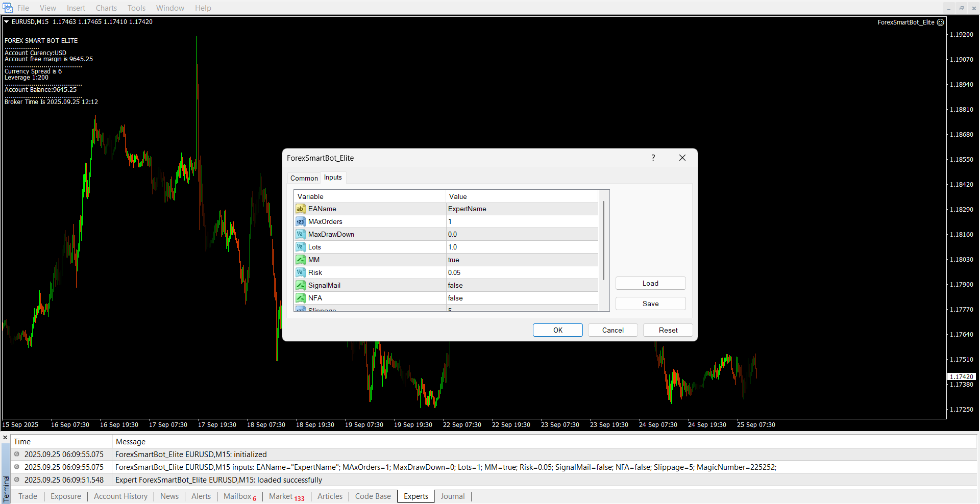
Task: Click the SignalMail boolean type icon
Action: click(x=300, y=285)
